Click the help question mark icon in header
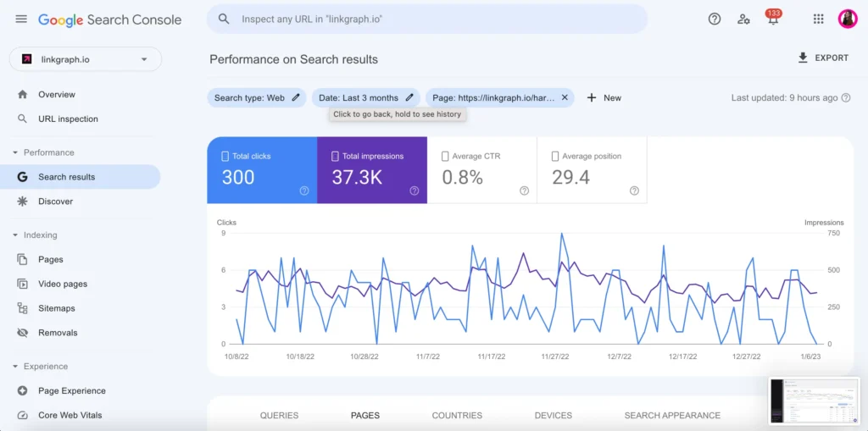Image resolution: width=868 pixels, height=431 pixels. coord(715,19)
